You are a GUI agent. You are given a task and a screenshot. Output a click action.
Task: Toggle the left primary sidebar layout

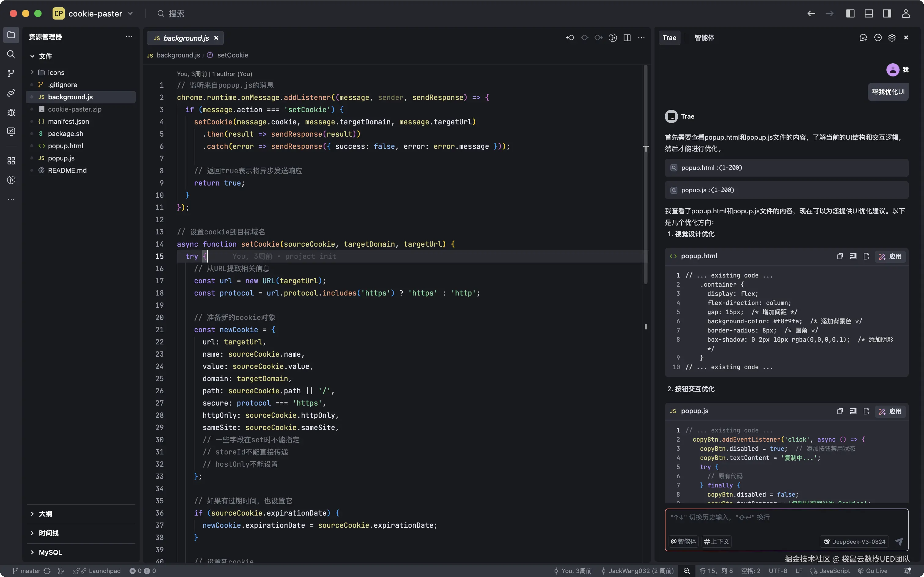850,14
